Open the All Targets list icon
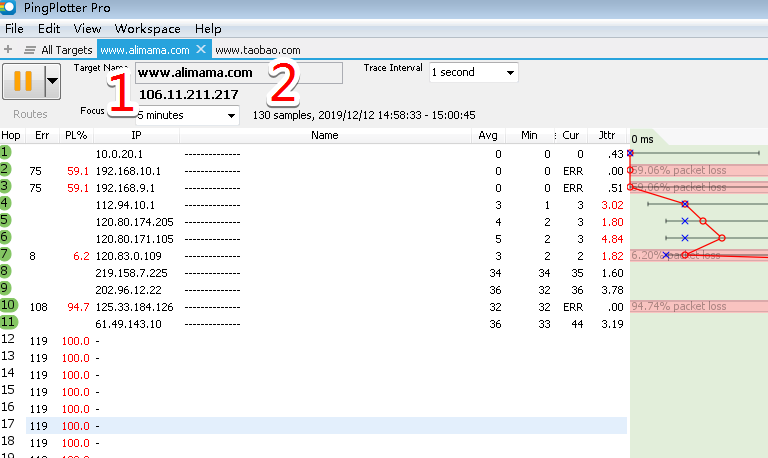Viewport: 768px width, 458px height. tap(30, 50)
